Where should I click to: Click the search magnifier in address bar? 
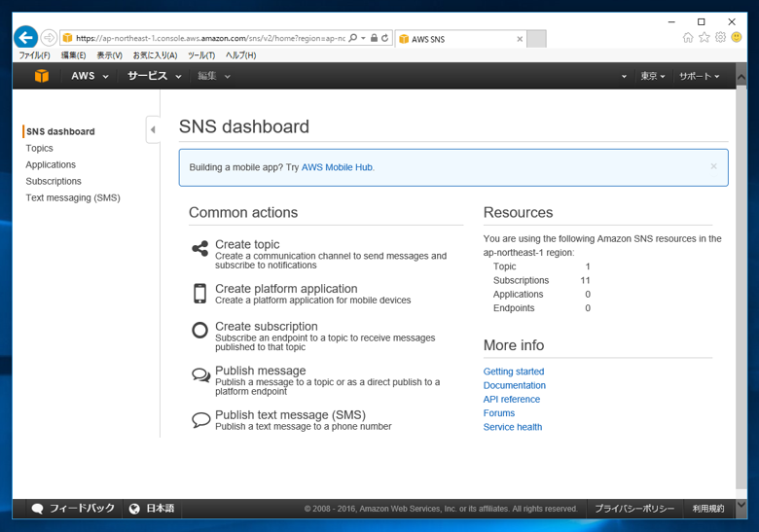(x=353, y=38)
